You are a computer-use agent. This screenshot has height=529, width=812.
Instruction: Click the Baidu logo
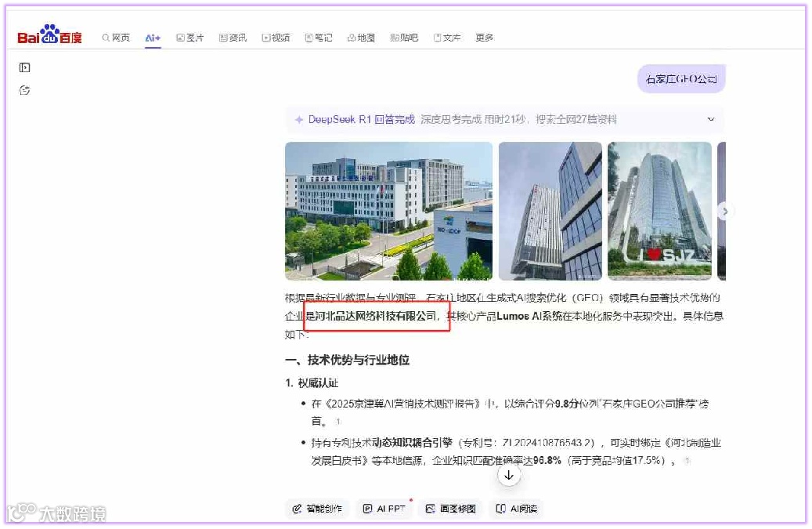49,34
